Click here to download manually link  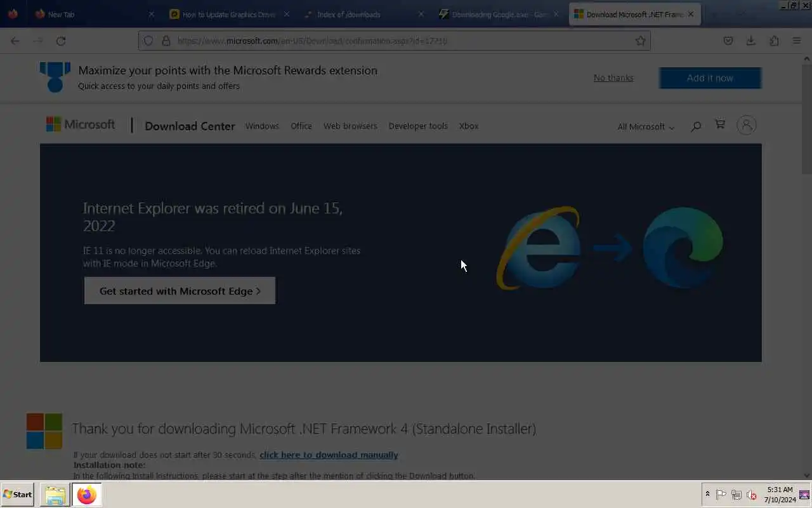point(329,455)
